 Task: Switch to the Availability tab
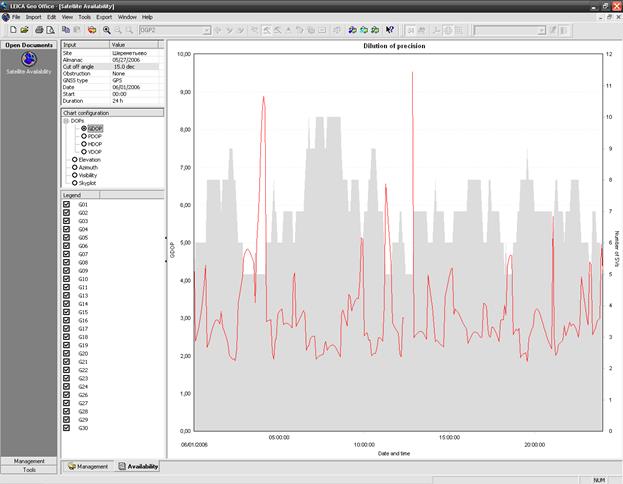pos(138,466)
